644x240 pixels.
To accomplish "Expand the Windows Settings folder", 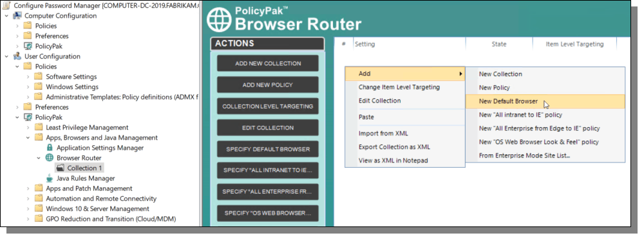I will coord(28,87).
